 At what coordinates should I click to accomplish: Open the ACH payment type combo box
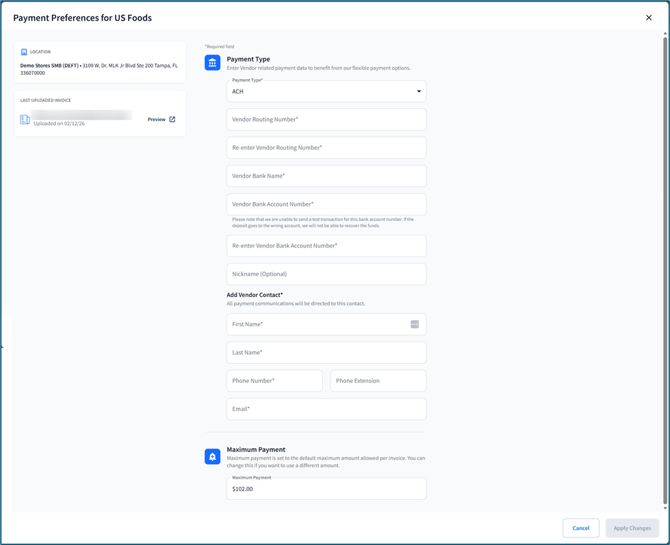point(320,92)
